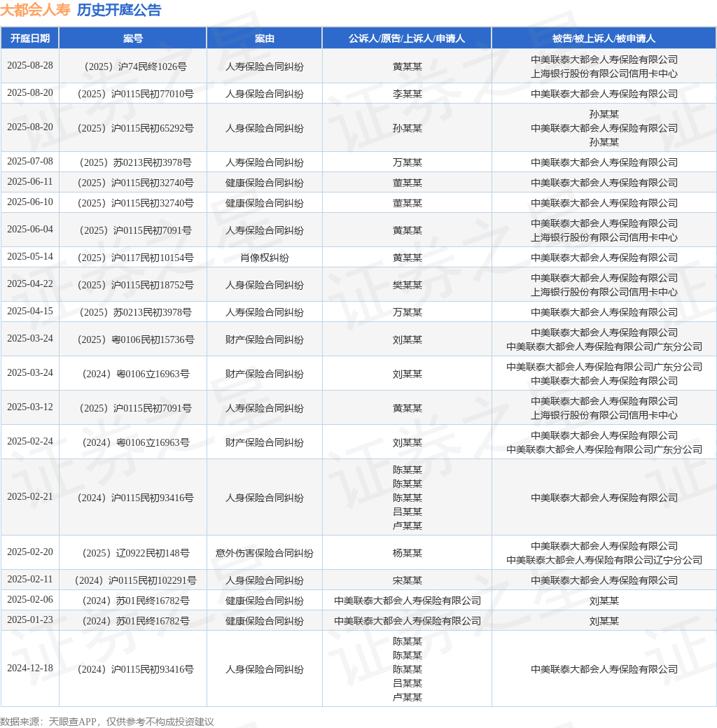
Task: Click cause 意外伤害保险合同纠纷
Action: click(264, 554)
